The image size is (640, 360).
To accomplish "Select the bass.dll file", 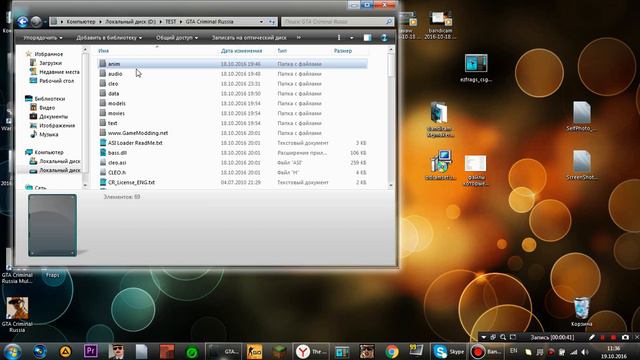I will point(232,153).
